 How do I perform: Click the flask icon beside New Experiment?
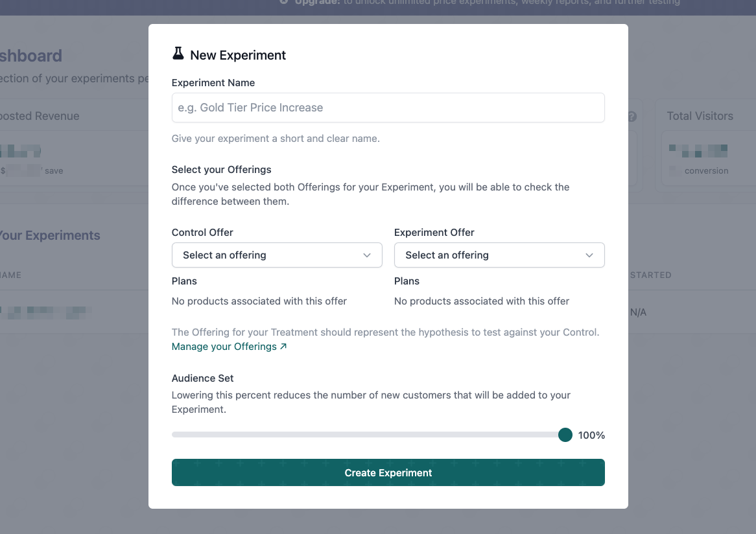tap(178, 54)
